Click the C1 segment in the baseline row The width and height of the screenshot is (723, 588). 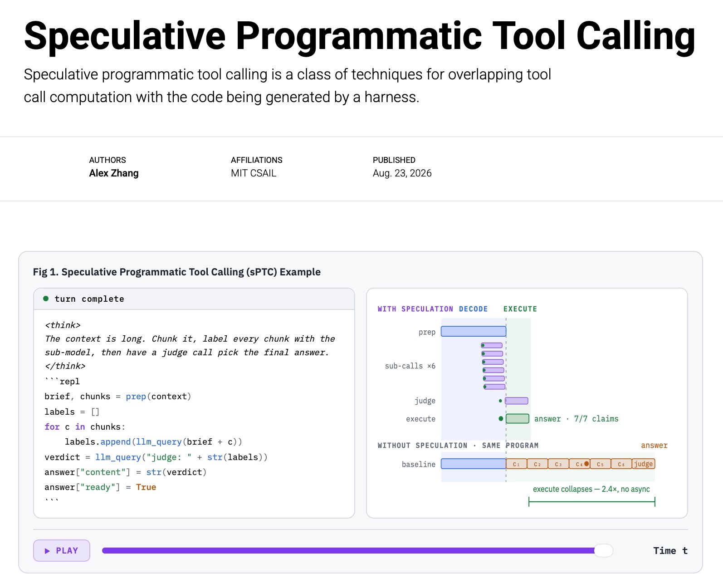[x=517, y=464]
